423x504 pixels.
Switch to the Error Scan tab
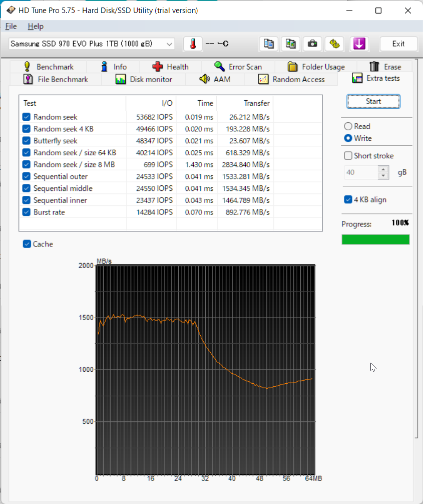(238, 67)
